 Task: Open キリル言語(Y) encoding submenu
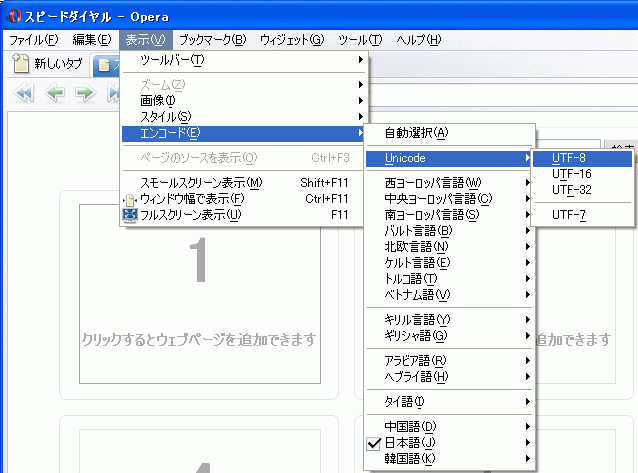pyautogui.click(x=449, y=320)
